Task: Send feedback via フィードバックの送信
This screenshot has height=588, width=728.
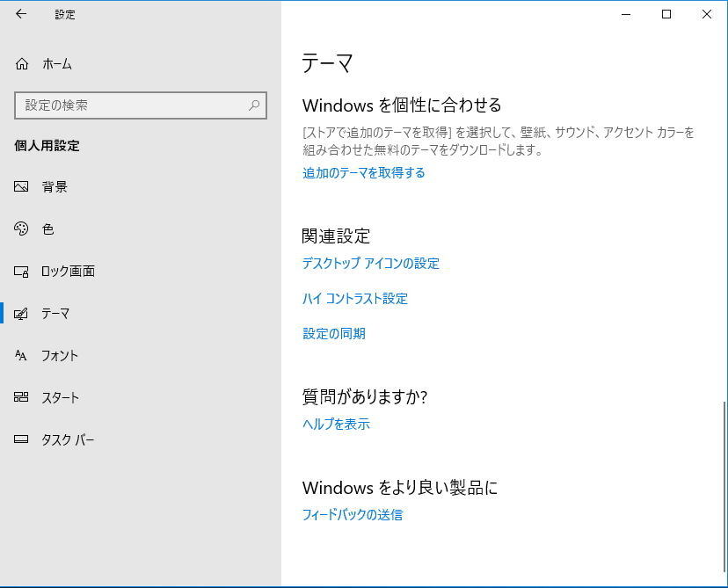Action: click(353, 514)
